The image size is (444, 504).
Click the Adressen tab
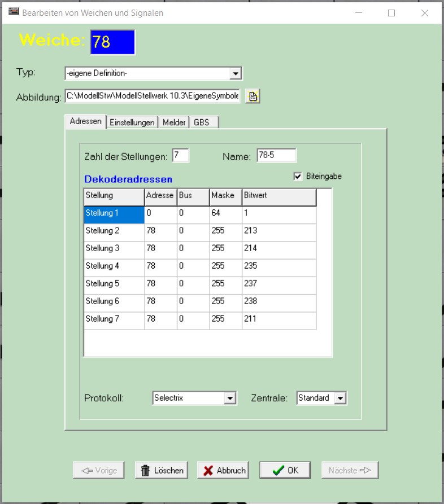(x=85, y=122)
